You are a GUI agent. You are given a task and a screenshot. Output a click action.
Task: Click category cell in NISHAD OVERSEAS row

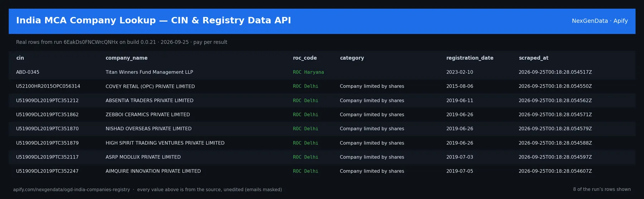372,128
